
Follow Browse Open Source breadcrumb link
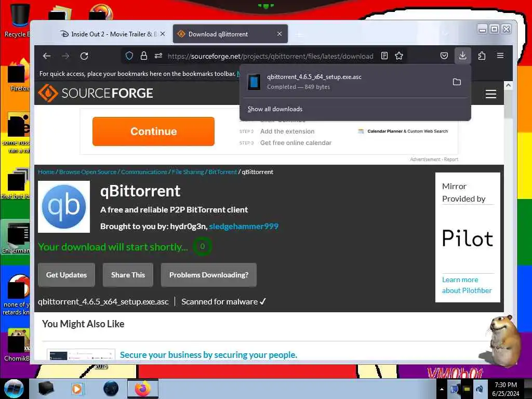tap(87, 172)
